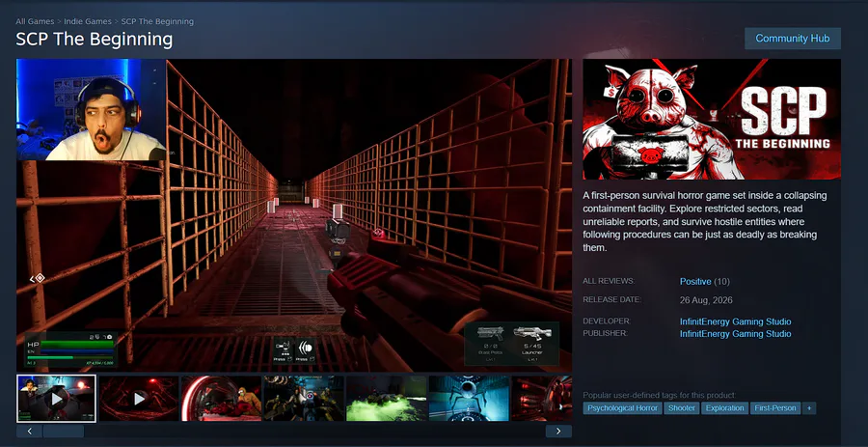Click the PUBLISHER label
Image resolution: width=868 pixels, height=447 pixels.
[x=605, y=333]
